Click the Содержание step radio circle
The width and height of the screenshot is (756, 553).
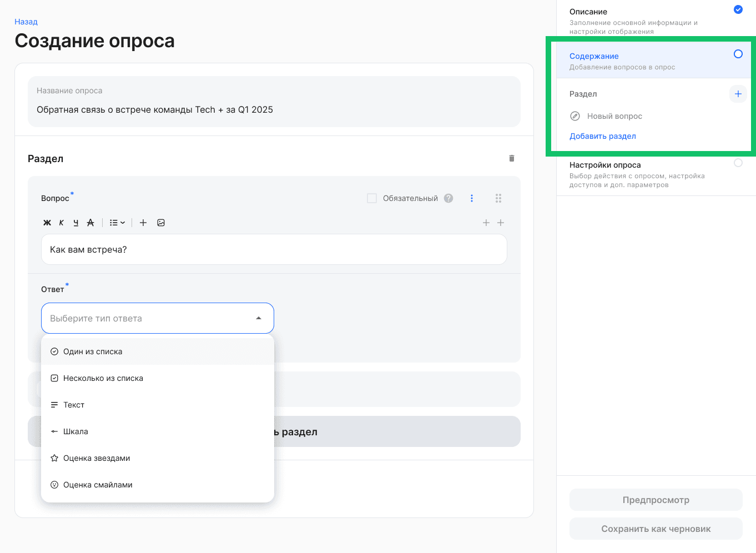click(738, 54)
